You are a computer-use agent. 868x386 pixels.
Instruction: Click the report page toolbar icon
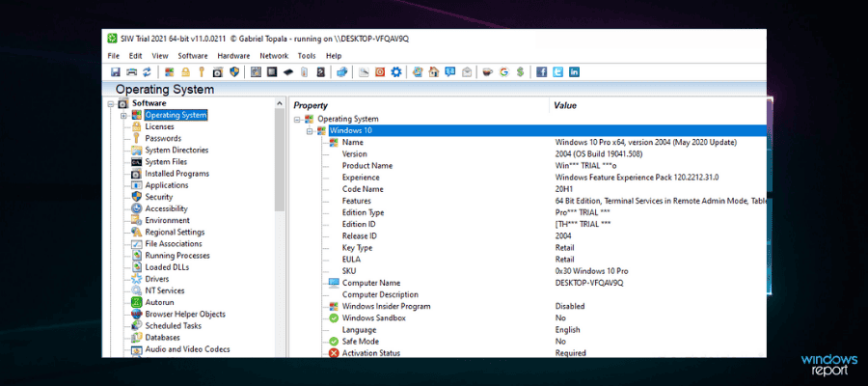pos(364,72)
